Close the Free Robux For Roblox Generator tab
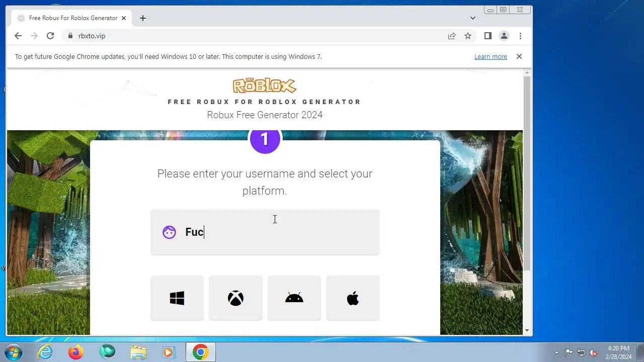The height and width of the screenshot is (362, 644). (124, 18)
